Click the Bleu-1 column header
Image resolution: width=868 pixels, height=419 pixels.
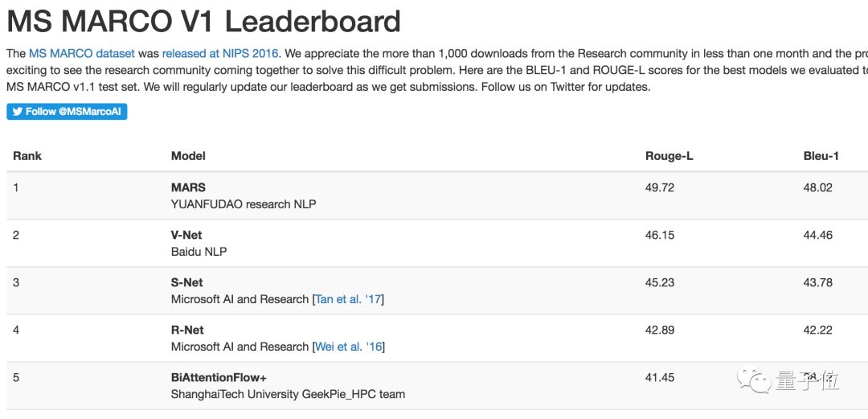[821, 156]
